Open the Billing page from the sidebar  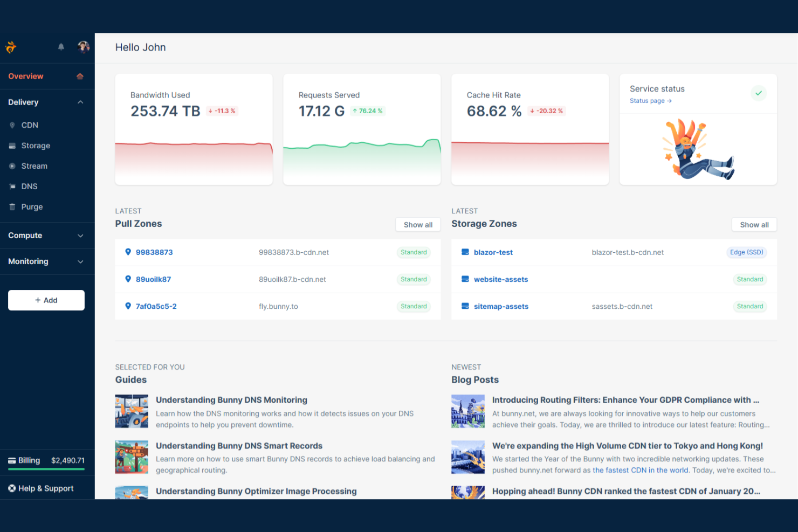pyautogui.click(x=29, y=460)
